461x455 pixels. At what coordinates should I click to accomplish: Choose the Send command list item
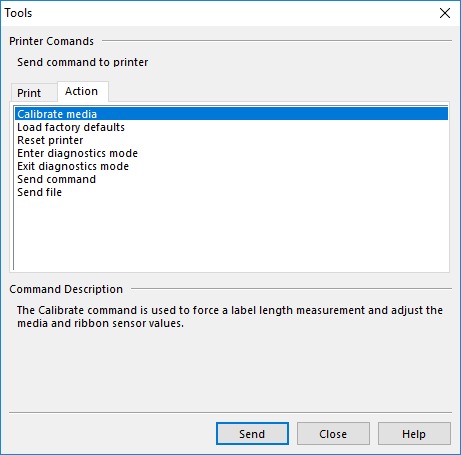231,179
